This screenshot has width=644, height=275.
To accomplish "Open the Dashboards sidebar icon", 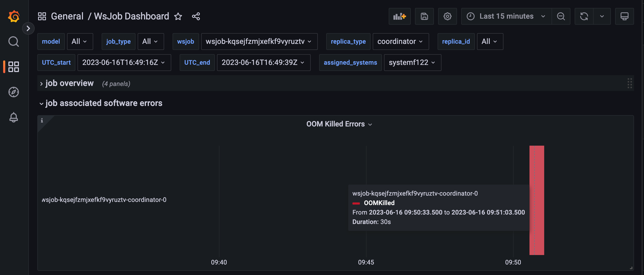I will [14, 67].
